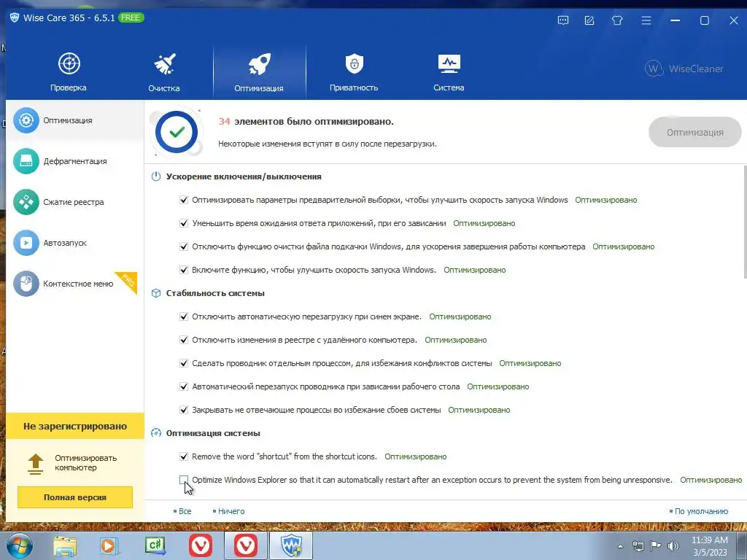Click the Wise Care 365 shield logo

pyautogui.click(x=15, y=18)
